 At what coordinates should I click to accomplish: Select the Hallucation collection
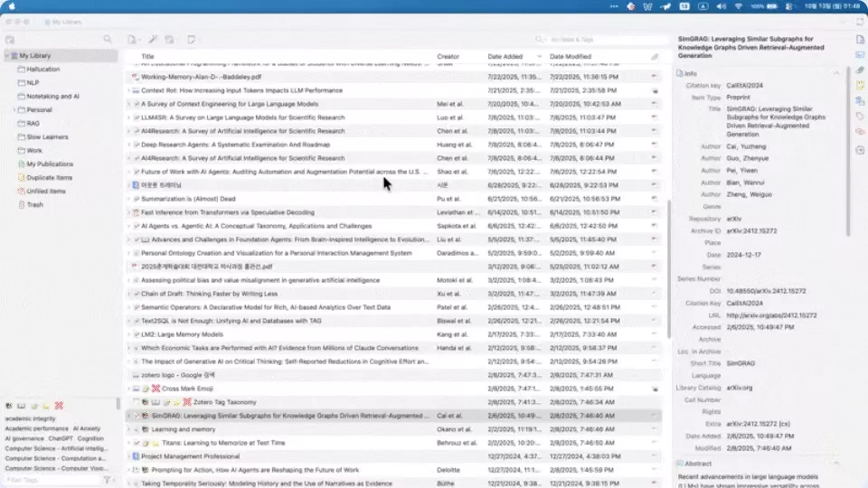coord(62,70)
